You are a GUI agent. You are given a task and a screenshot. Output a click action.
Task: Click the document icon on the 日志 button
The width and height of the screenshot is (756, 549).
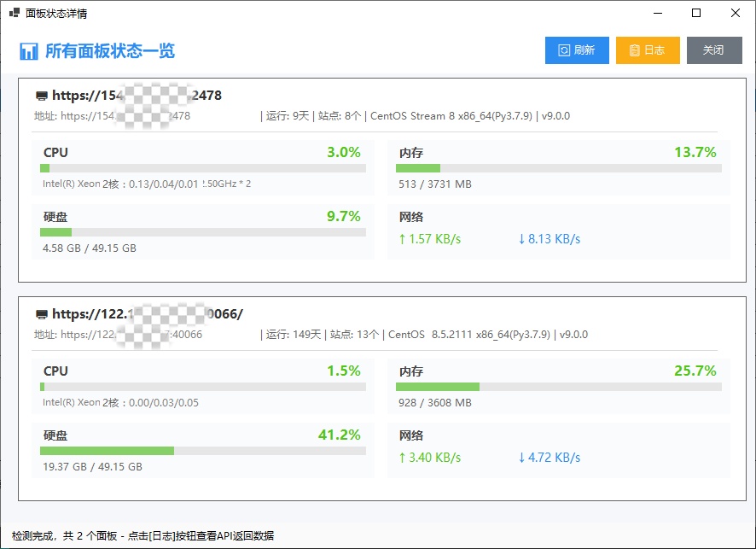(x=635, y=50)
